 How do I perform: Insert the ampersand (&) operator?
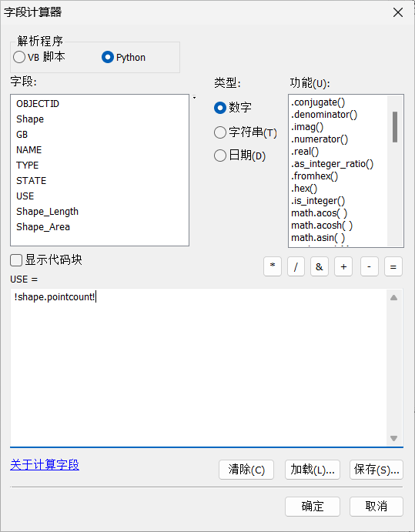pyautogui.click(x=320, y=266)
